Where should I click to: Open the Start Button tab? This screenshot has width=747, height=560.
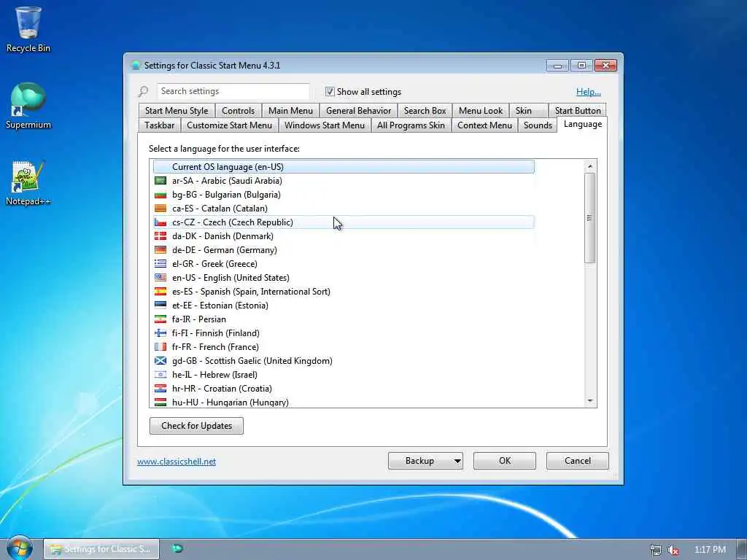(578, 111)
